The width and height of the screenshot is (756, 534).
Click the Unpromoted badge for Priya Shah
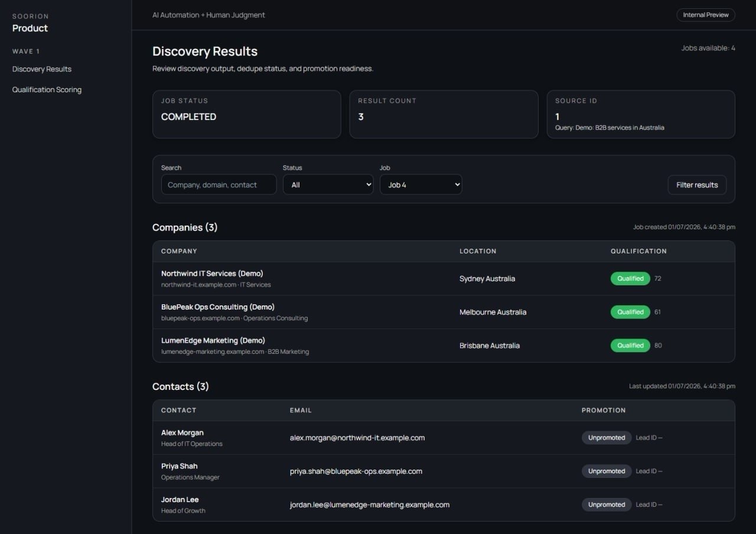(x=607, y=471)
